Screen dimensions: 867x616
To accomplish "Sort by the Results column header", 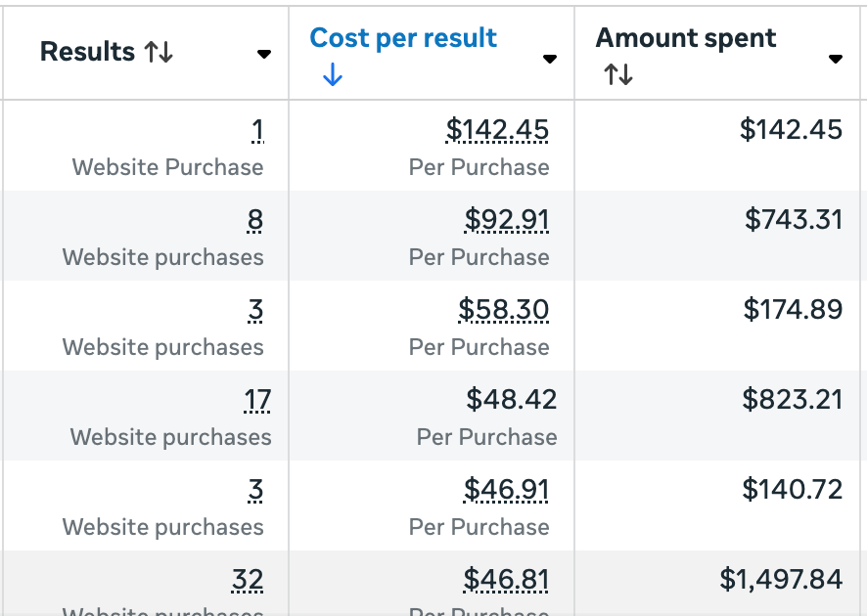I will click(x=87, y=53).
